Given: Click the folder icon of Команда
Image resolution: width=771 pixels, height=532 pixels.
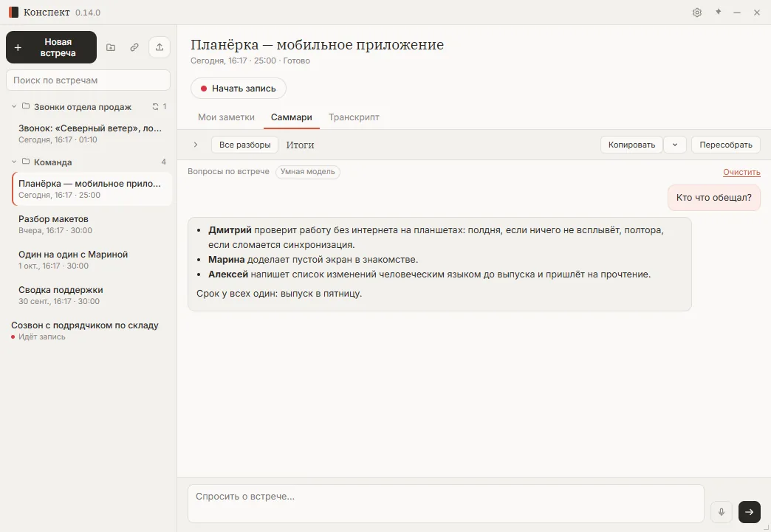Looking at the screenshot, I should (x=26, y=162).
